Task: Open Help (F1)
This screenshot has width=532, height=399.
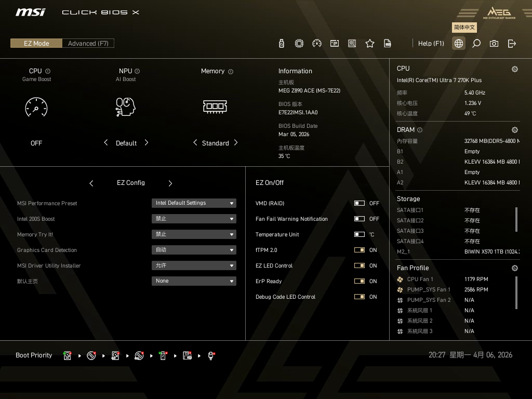Action: [431, 44]
